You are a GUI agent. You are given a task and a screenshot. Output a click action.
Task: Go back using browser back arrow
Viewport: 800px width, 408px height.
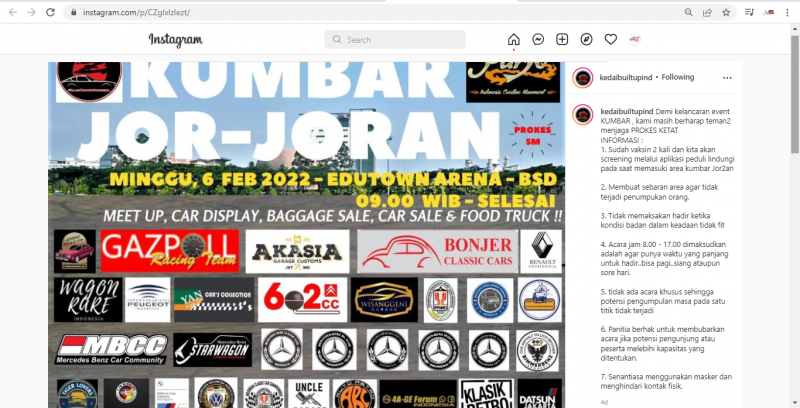(x=13, y=12)
